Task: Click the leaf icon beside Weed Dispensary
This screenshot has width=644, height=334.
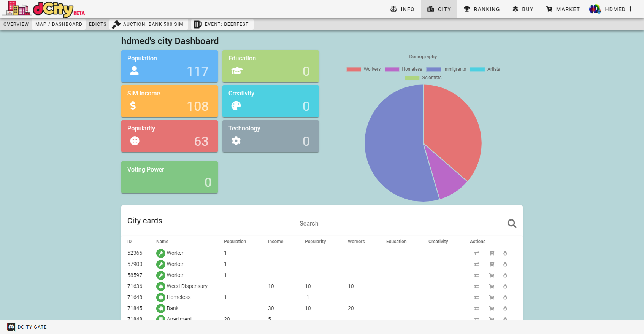Action: point(161,286)
